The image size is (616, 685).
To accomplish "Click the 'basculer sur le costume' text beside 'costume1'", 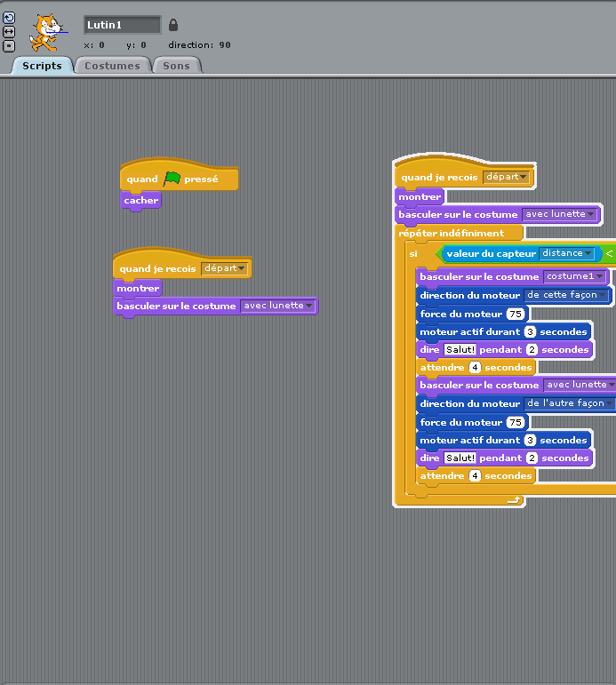I will pos(479,276).
